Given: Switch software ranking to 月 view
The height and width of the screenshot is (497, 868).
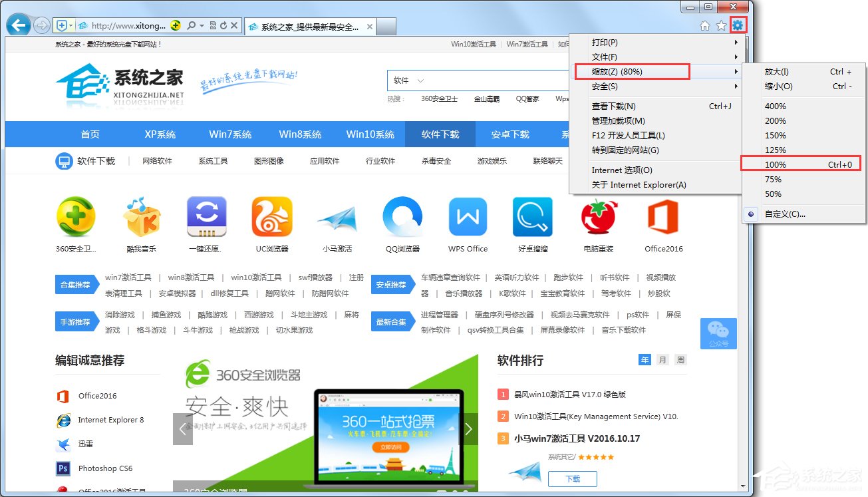Looking at the screenshot, I should (x=662, y=359).
